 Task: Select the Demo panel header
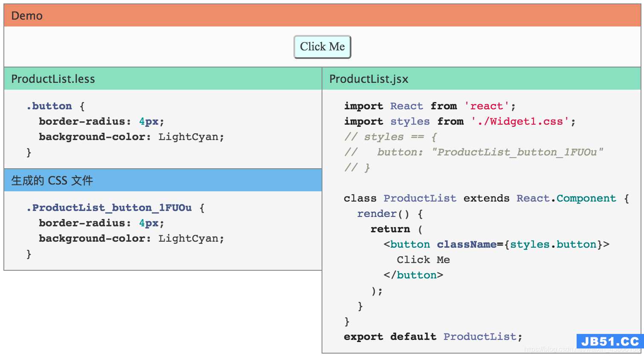(322, 15)
